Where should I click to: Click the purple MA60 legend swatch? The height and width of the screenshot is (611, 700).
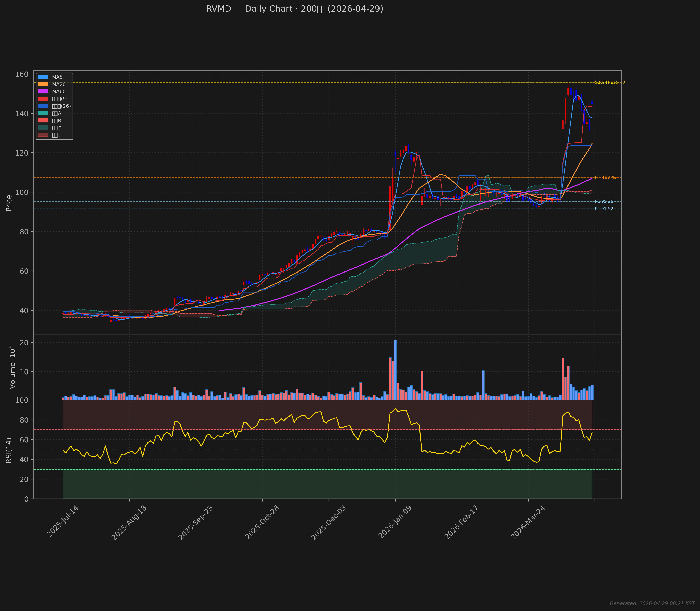click(x=43, y=91)
